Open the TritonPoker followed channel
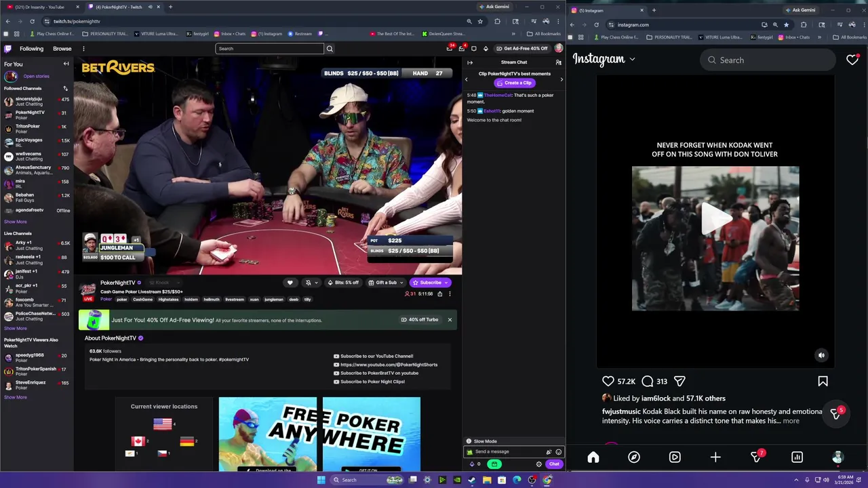 (x=37, y=128)
